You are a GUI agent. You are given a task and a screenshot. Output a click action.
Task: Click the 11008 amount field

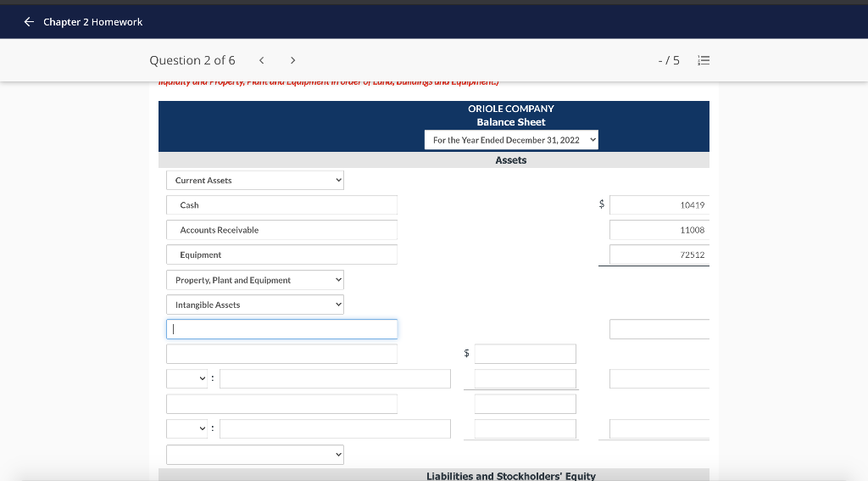(x=659, y=230)
